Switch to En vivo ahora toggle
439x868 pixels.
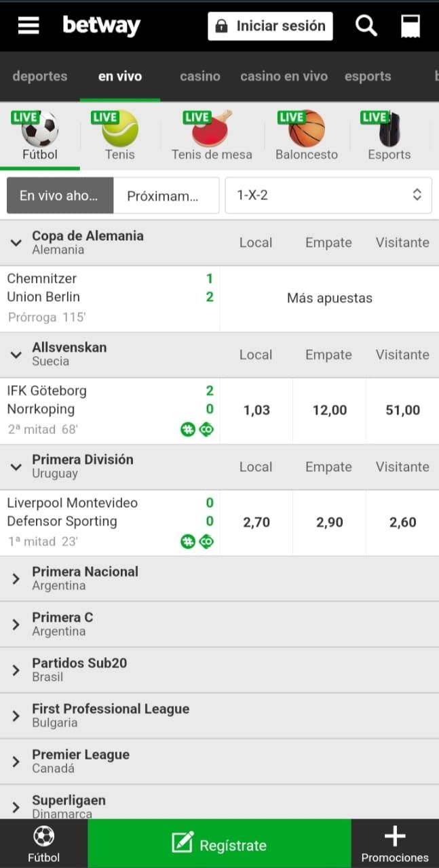(59, 195)
